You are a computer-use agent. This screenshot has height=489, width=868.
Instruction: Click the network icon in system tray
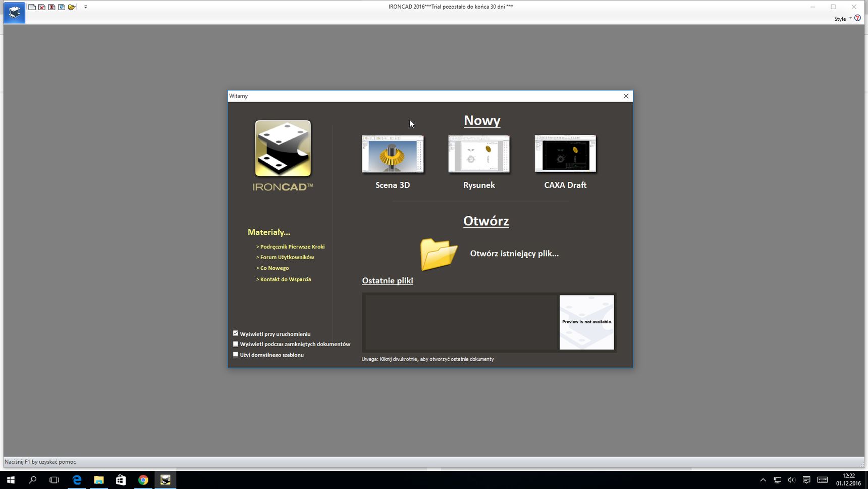coord(777,480)
